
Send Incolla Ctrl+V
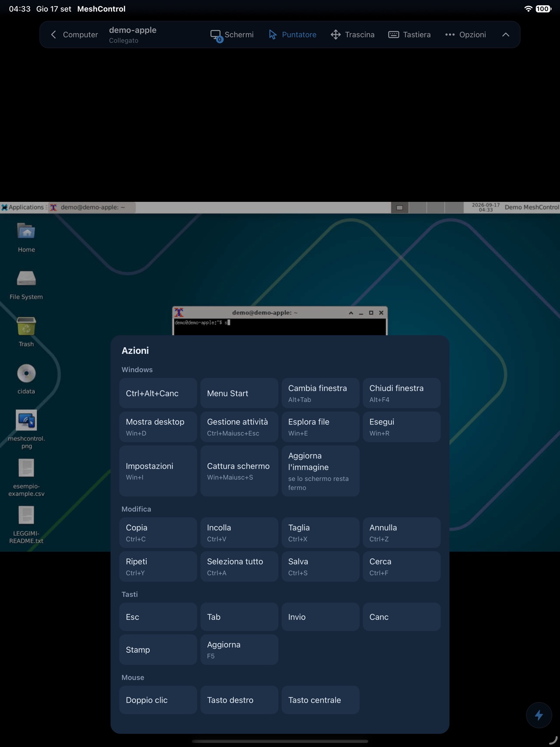(239, 533)
